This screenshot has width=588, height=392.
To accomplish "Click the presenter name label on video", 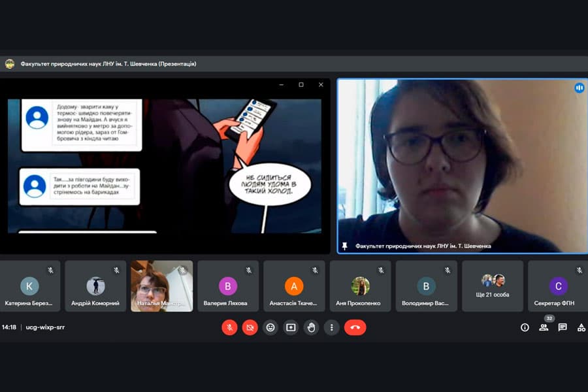I will (423, 246).
